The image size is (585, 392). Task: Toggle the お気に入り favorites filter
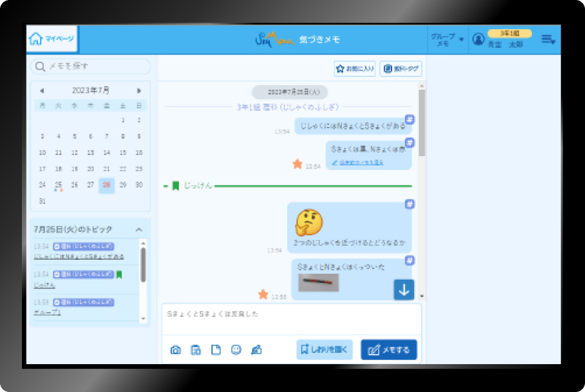[355, 68]
